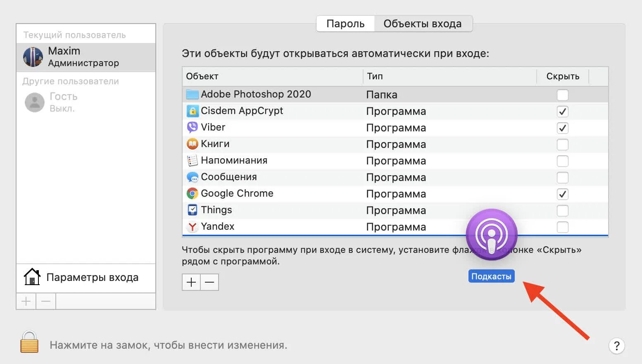This screenshot has height=364, width=642.
Task: Select the Viber app icon in list
Action: click(192, 127)
